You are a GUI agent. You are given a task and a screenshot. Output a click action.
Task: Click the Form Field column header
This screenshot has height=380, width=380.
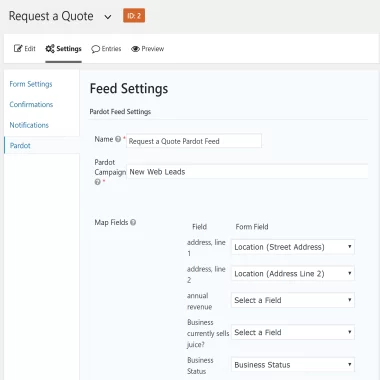[x=252, y=227]
